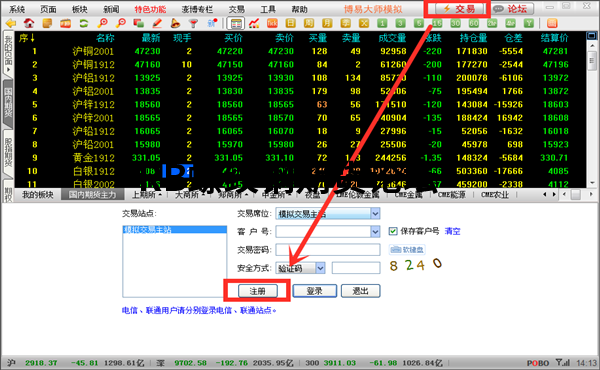Open the 客户号 dropdown arrow
Viewport: 600px width, 370px height.
point(375,231)
